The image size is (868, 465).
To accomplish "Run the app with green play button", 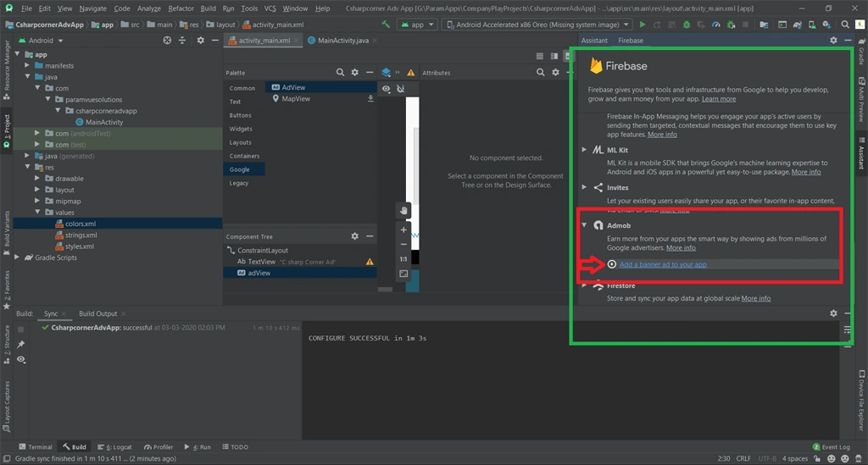I will pyautogui.click(x=643, y=25).
